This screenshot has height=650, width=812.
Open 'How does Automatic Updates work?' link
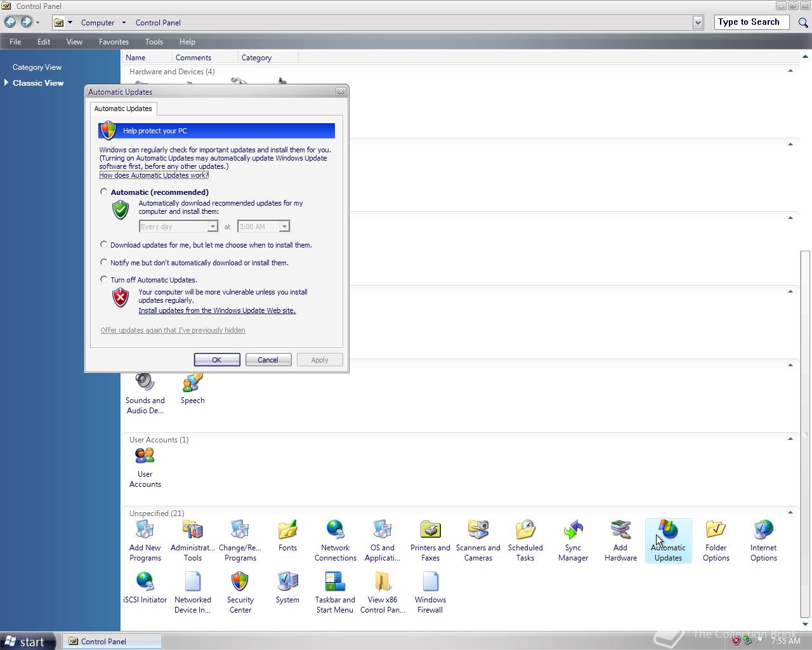coord(154,175)
